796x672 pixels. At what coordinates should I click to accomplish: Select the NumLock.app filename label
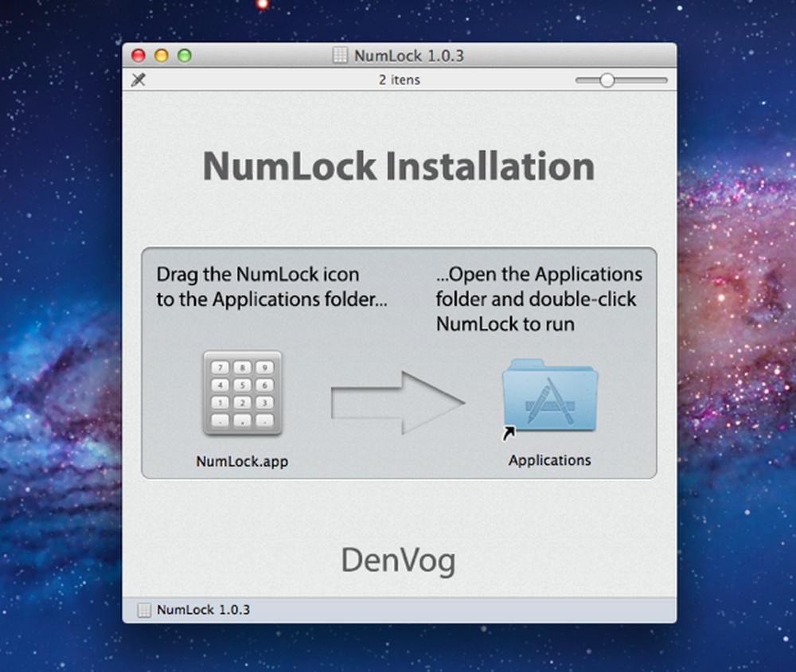tap(242, 460)
